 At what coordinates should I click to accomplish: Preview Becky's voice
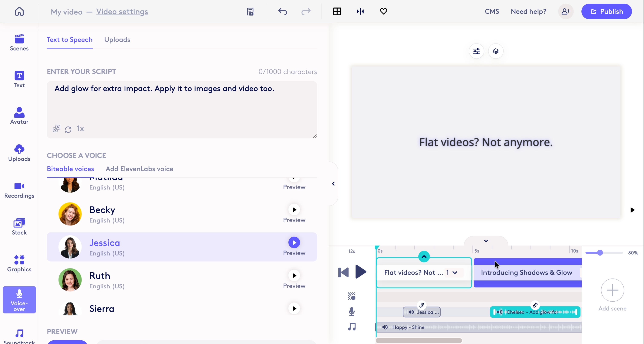294,210
